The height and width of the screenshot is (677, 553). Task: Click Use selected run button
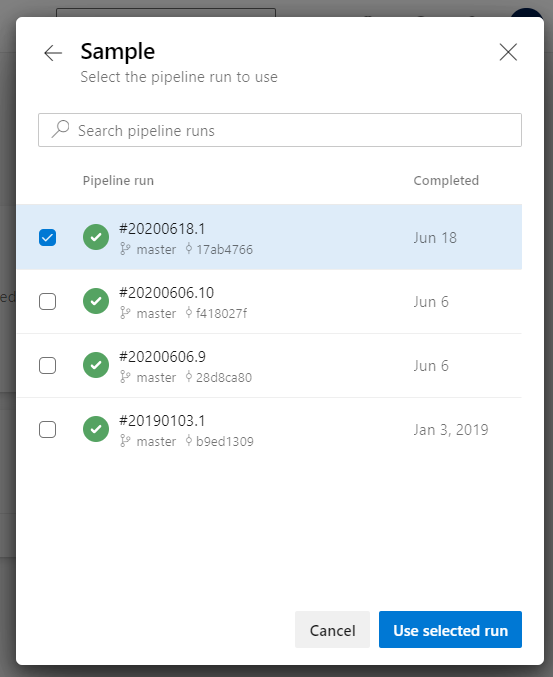click(450, 630)
